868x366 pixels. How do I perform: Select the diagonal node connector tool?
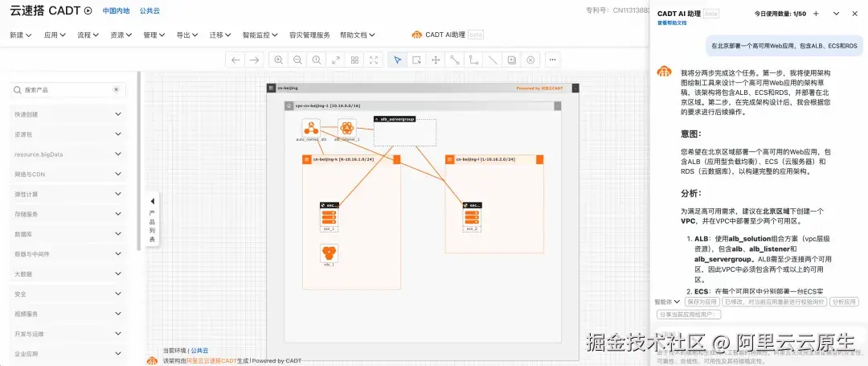454,60
